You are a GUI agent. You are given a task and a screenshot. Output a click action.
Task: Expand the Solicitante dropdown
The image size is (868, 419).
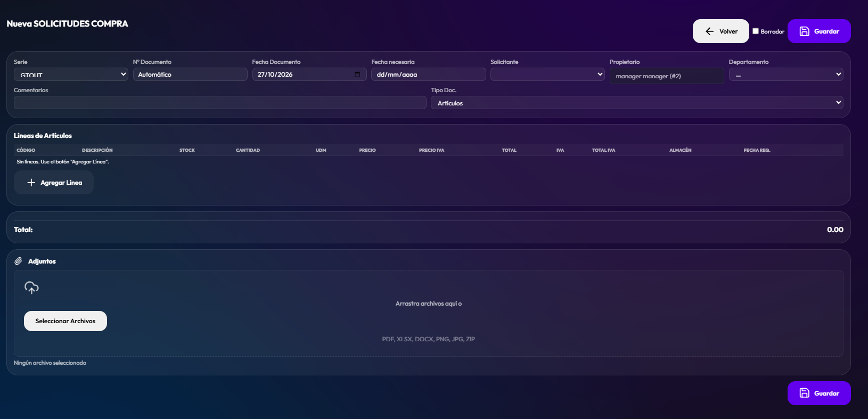pos(547,75)
